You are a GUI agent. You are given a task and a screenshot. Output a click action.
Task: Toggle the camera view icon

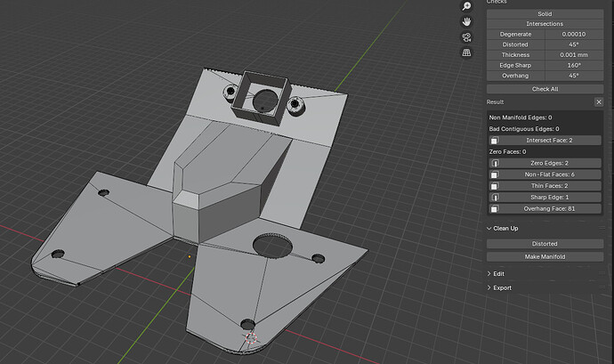(x=466, y=37)
